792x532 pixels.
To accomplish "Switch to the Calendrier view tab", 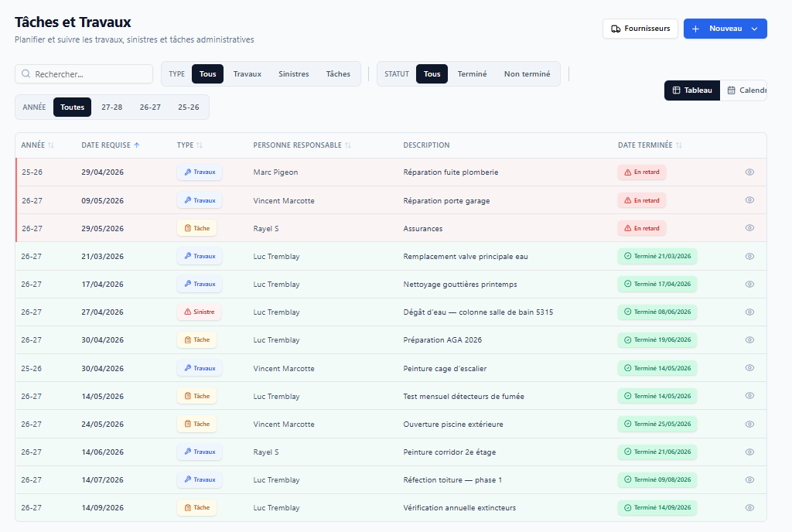I will tap(746, 90).
